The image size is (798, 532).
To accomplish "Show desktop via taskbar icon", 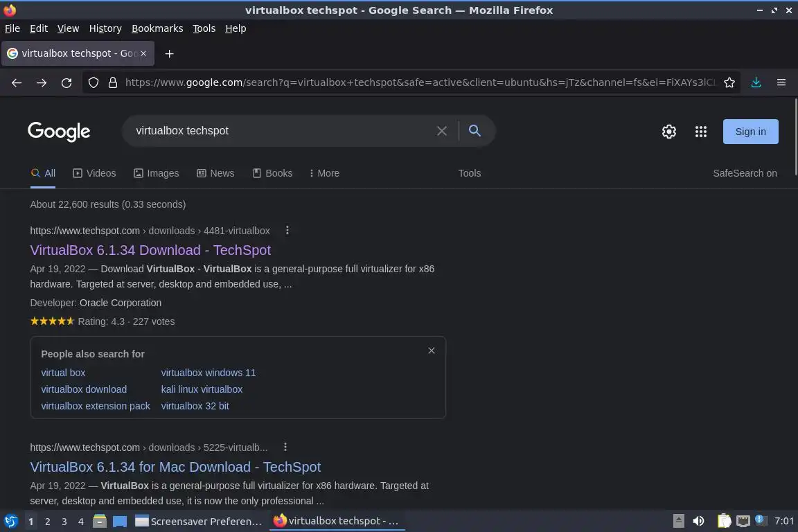I will coord(120,521).
